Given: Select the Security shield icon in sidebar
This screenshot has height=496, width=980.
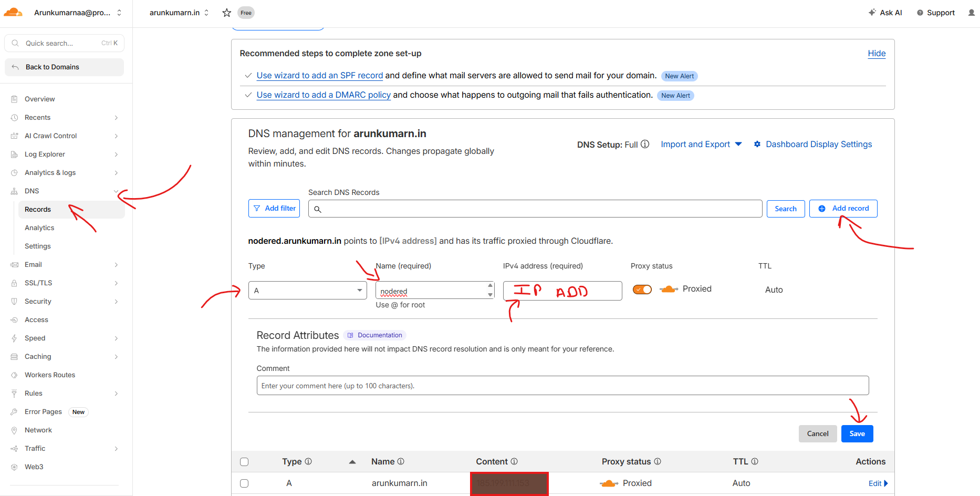Looking at the screenshot, I should pyautogui.click(x=15, y=301).
